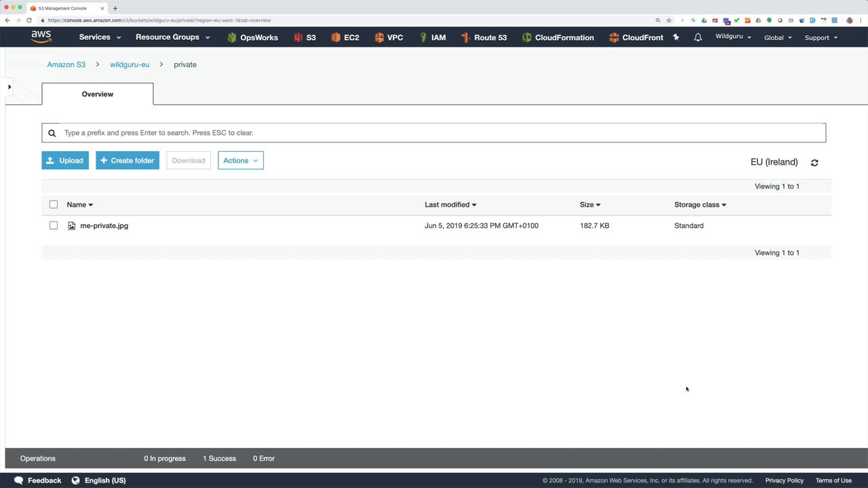Click the '1 Success' operations status

pos(220,458)
